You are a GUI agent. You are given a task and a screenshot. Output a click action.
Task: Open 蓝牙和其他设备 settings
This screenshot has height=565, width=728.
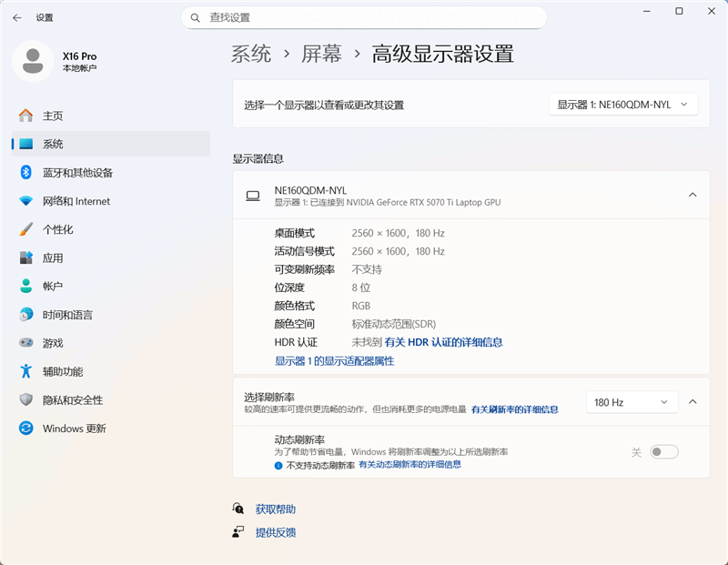point(73,173)
